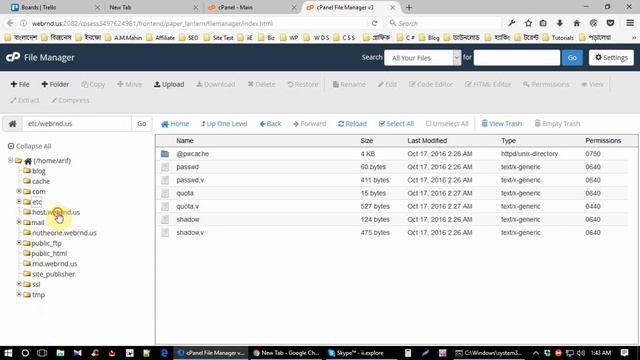This screenshot has width=640, height=360.
Task: Select the quota,v file
Action: [x=392, y=206]
